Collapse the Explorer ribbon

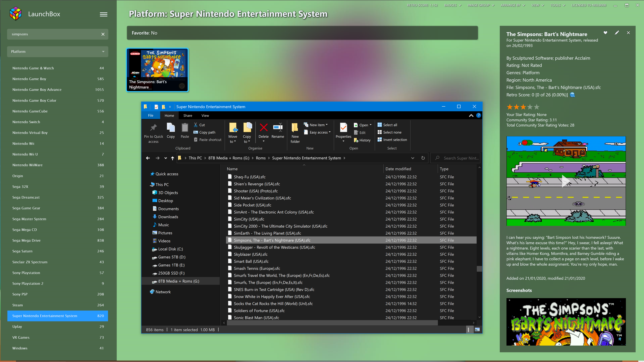[471, 115]
